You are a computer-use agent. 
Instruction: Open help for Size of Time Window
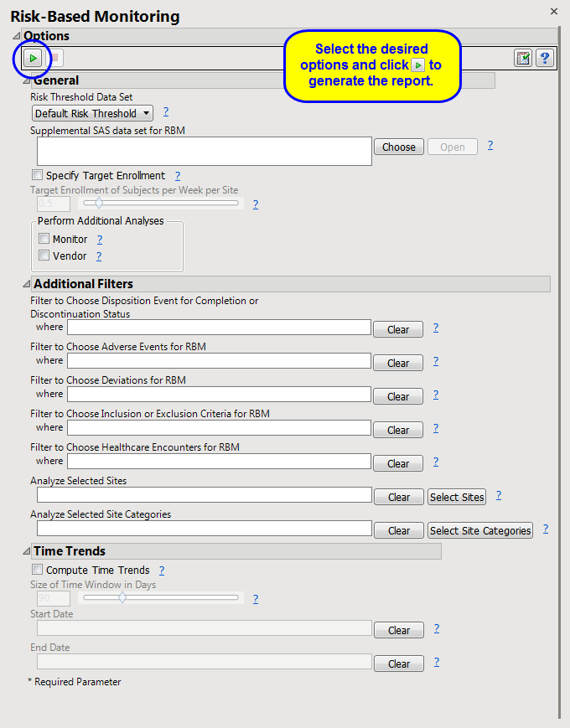(256, 599)
